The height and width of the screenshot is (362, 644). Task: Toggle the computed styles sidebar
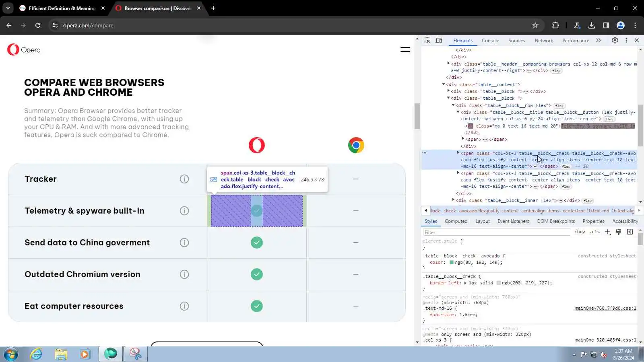point(630,232)
